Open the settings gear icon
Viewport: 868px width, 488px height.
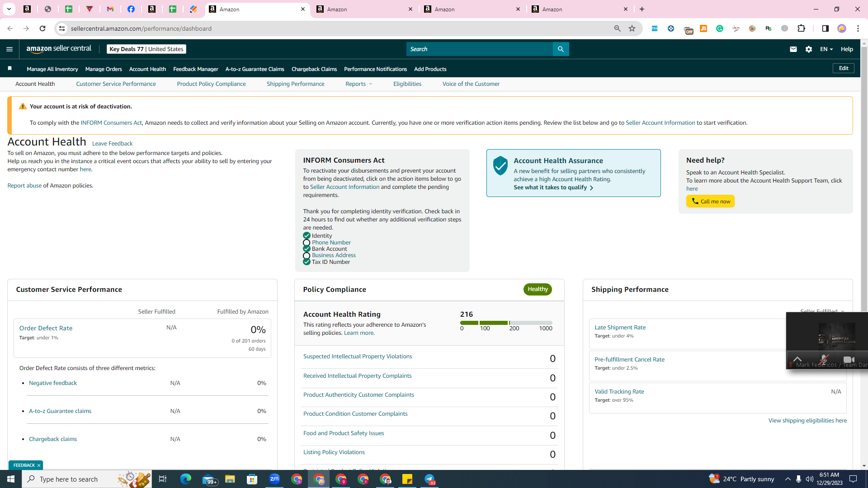click(x=809, y=49)
